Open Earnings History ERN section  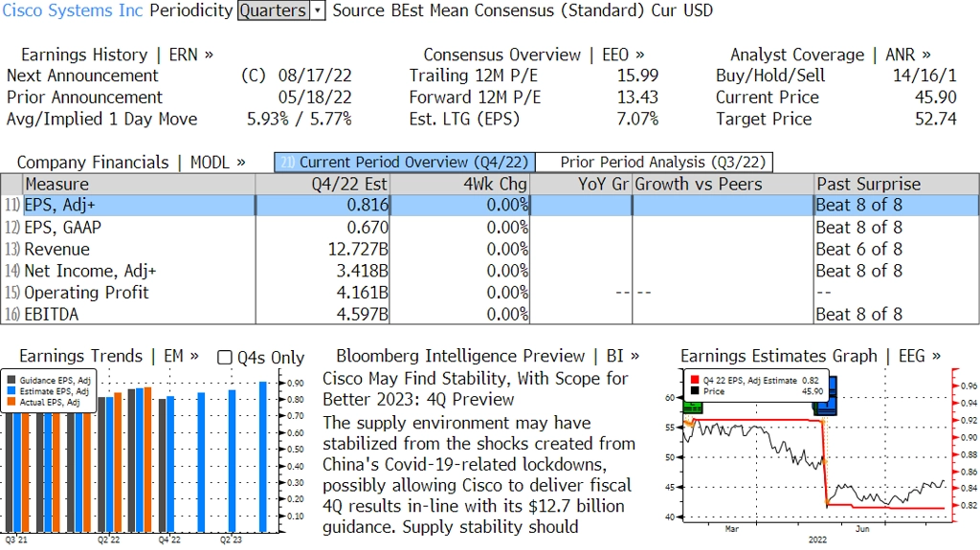coord(117,55)
